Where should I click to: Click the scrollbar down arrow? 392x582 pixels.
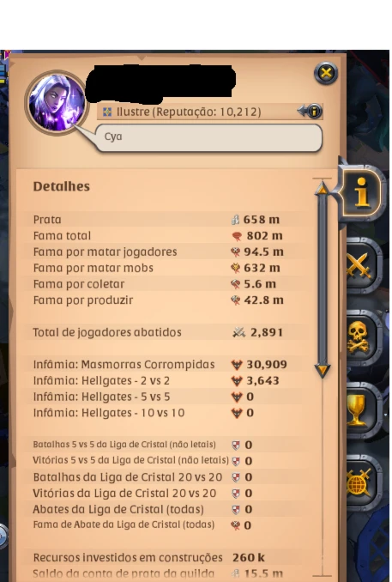pos(323,370)
